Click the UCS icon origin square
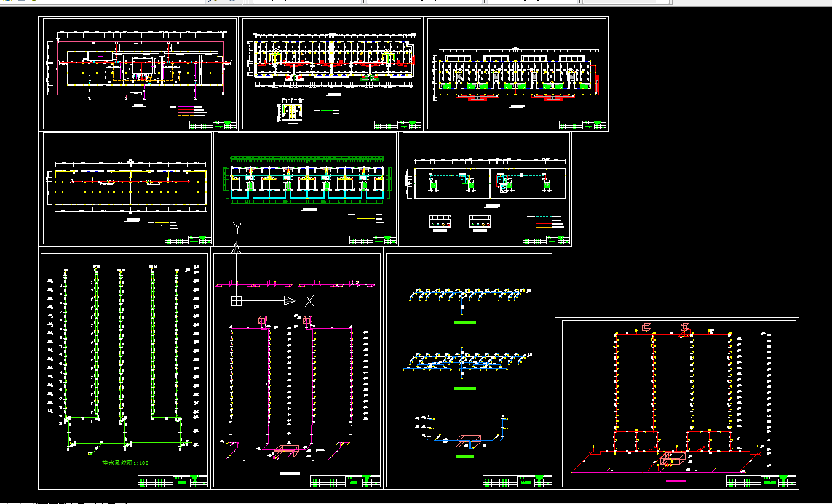Viewport: 832px width, 504px height. [237, 301]
